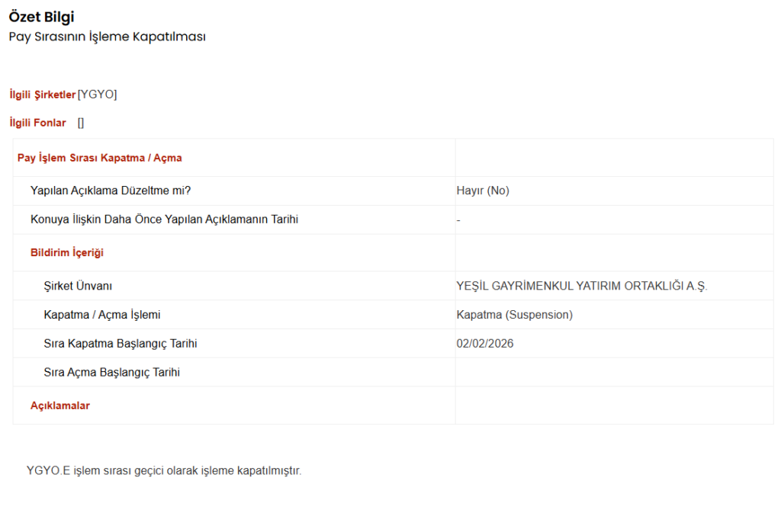Screen dimensions: 781x532
Task: Click the 'Özet Bilgi' heading
Action: (x=42, y=17)
